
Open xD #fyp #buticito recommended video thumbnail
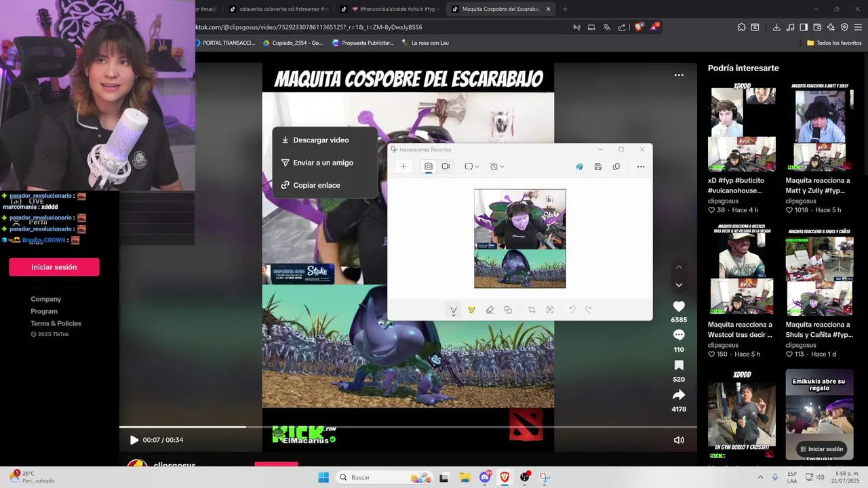[742, 127]
